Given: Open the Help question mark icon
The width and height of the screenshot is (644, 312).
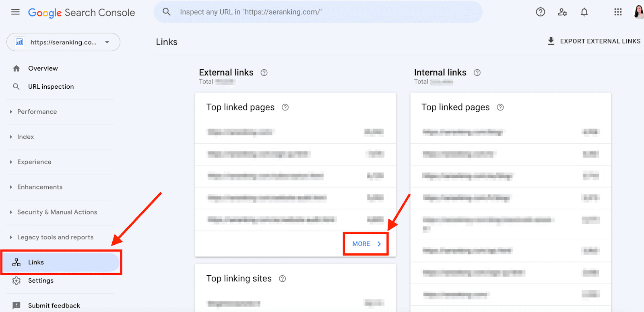Looking at the screenshot, I should coord(541,12).
